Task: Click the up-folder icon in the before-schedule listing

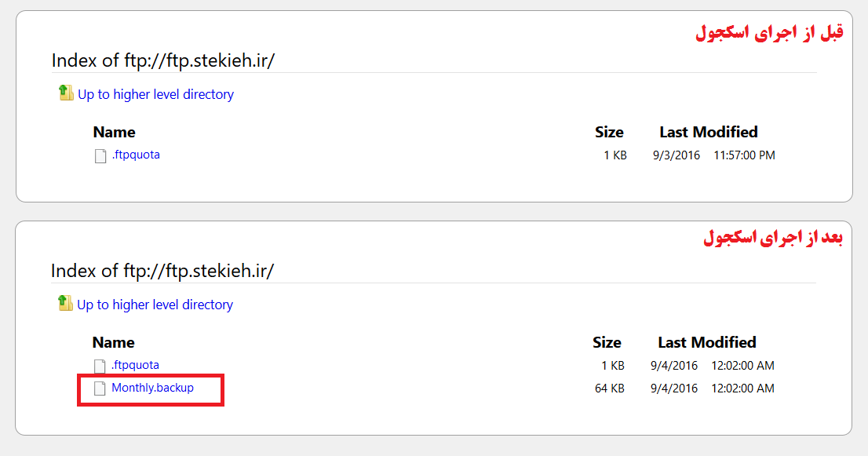Action: point(66,93)
